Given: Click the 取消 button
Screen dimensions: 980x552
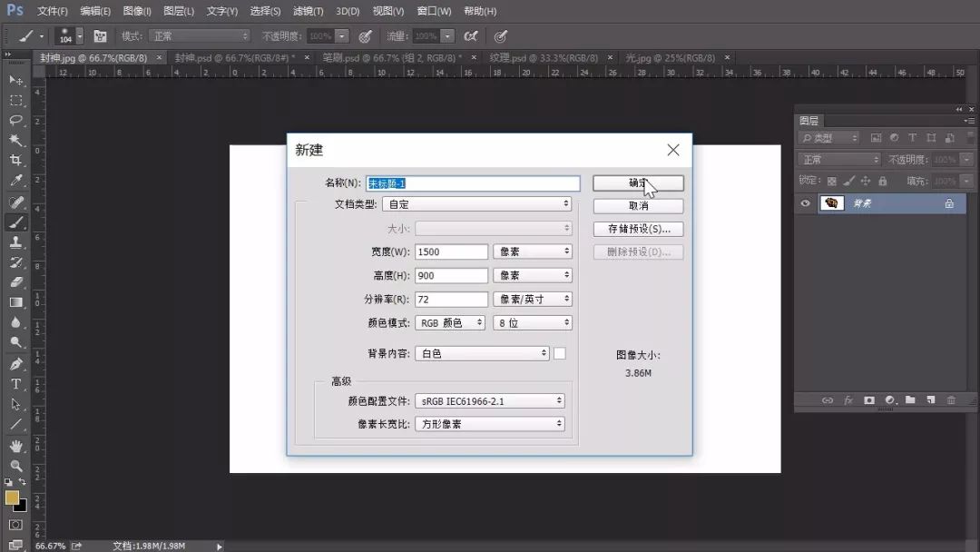Looking at the screenshot, I should click(638, 206).
